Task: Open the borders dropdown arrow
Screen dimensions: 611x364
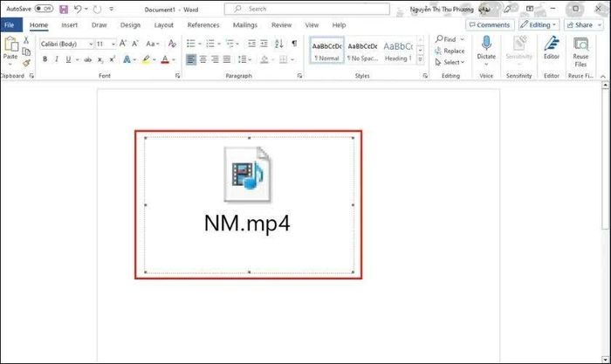Action: point(292,60)
